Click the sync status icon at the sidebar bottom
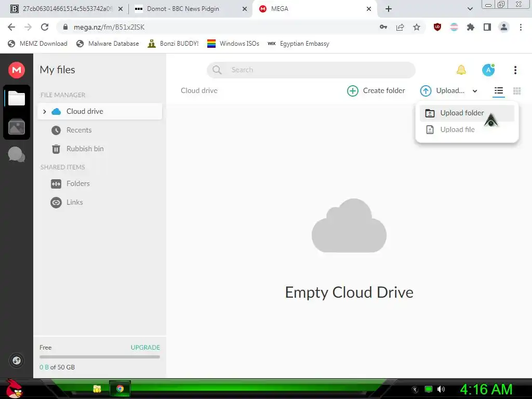 17,360
